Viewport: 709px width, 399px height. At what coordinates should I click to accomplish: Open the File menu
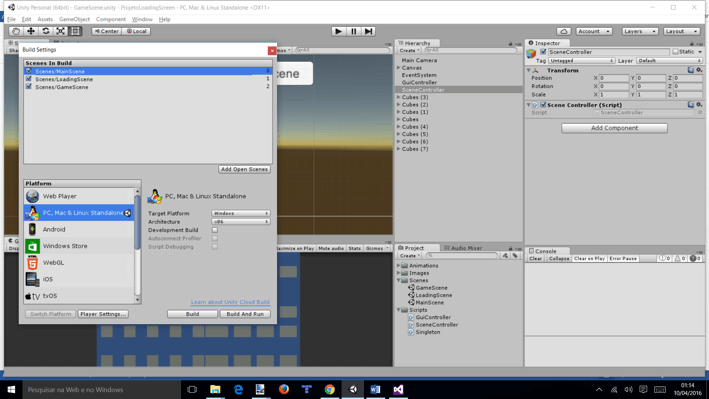11,19
